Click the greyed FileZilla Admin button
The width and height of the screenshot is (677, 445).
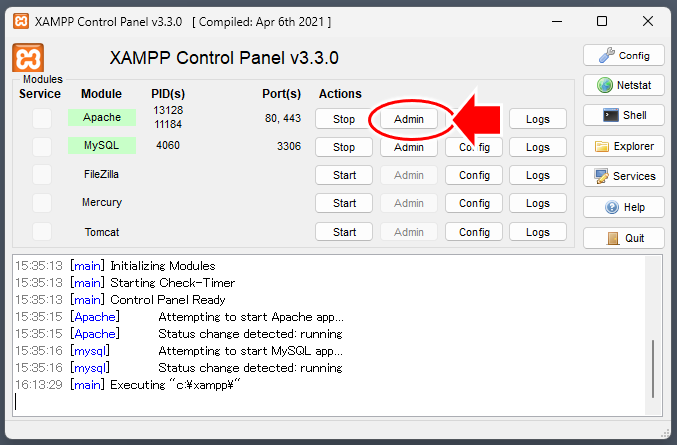pyautogui.click(x=408, y=175)
